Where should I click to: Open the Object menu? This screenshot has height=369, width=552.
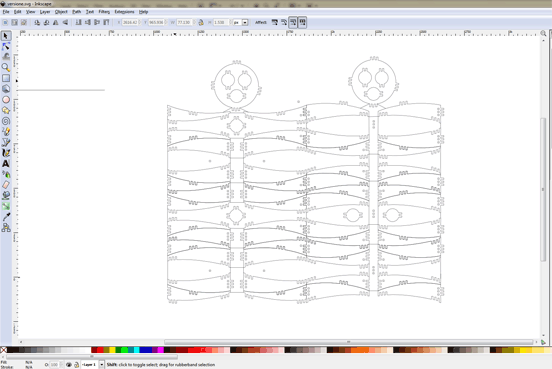61,12
